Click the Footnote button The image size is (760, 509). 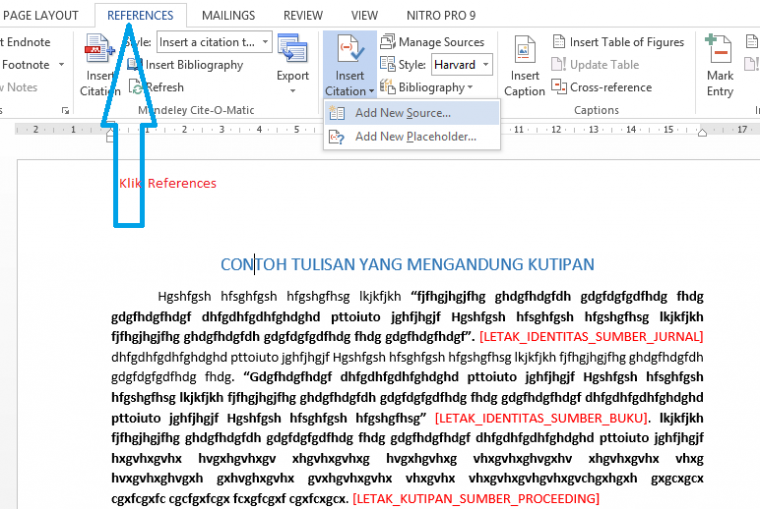[x=25, y=64]
